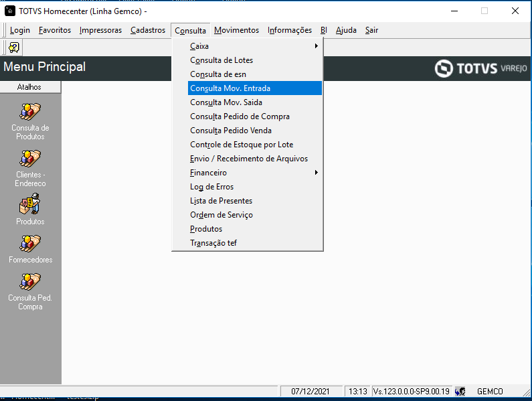Click the TOTVS app icon in title bar

click(10, 11)
